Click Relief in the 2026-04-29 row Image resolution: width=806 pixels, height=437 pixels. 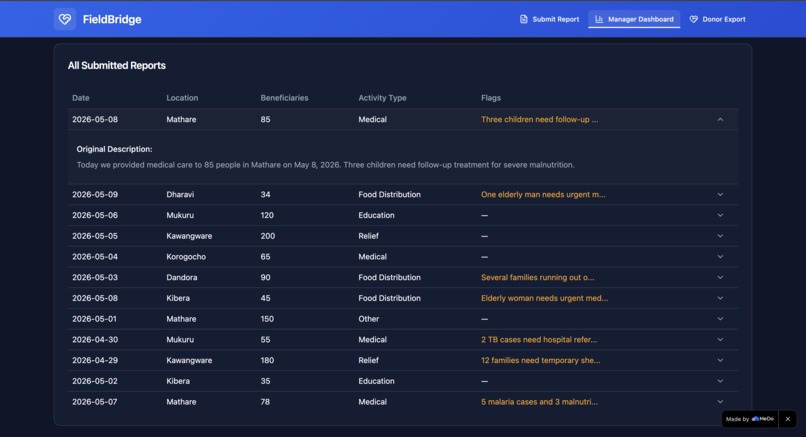point(369,360)
